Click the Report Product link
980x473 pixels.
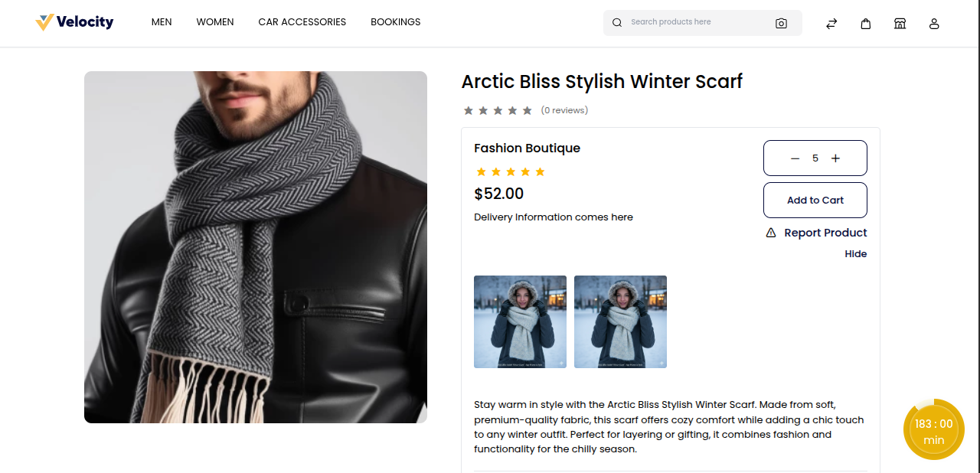pos(825,233)
